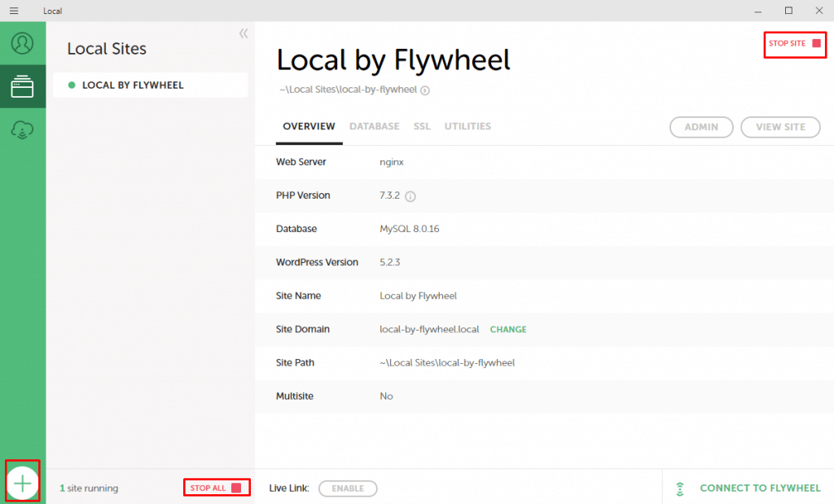
Task: Maximize the Local window
Action: [788, 11]
